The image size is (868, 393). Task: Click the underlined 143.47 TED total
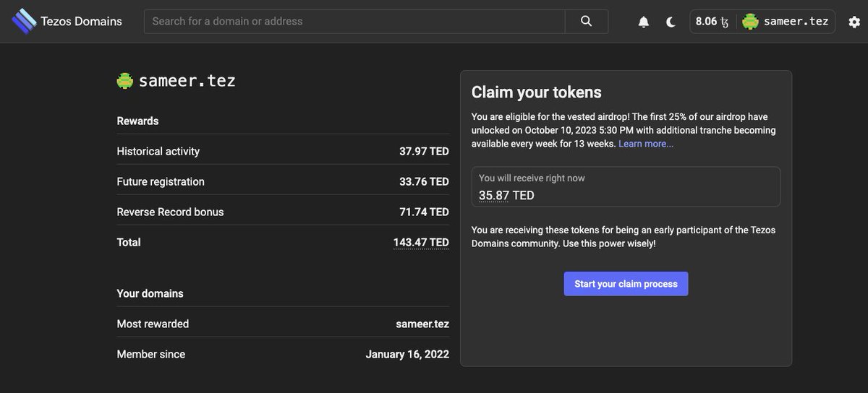tap(421, 242)
